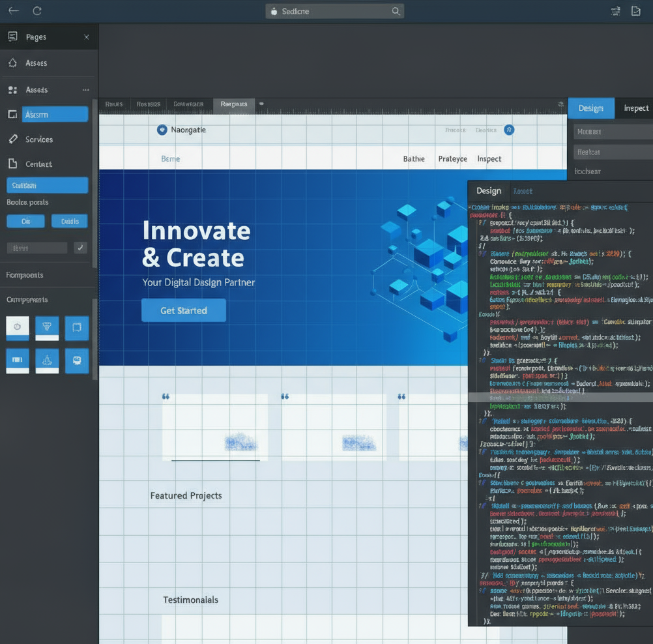The height and width of the screenshot is (644, 653).
Task: Click the Services pen icon in sidebar
Action: tap(12, 139)
